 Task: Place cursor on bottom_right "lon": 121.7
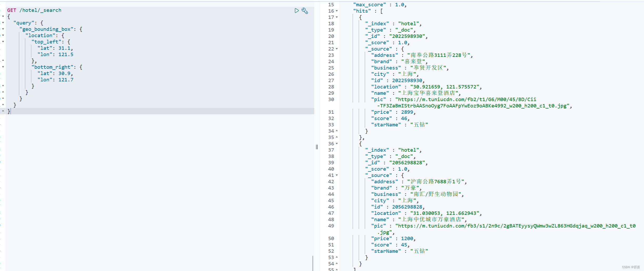point(56,80)
